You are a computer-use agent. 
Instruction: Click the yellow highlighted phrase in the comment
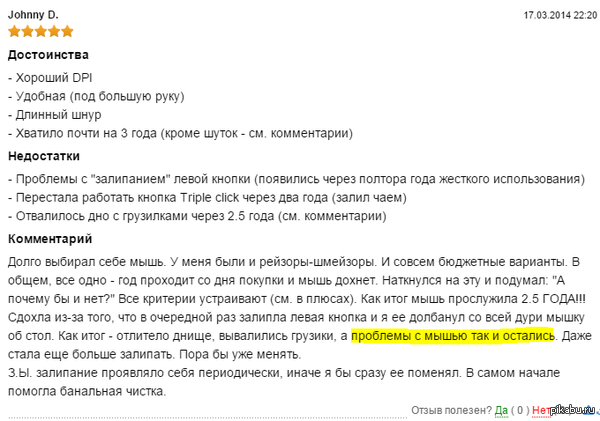(x=453, y=337)
